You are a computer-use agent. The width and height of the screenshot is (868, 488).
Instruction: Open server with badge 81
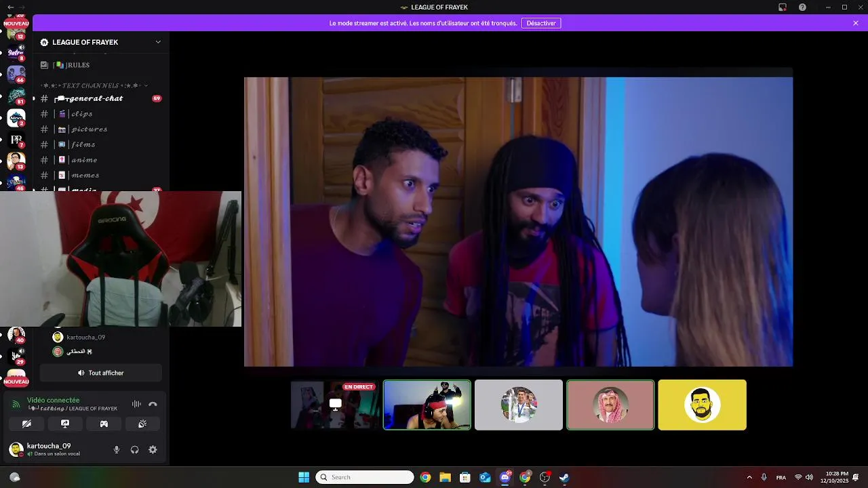tap(16, 96)
